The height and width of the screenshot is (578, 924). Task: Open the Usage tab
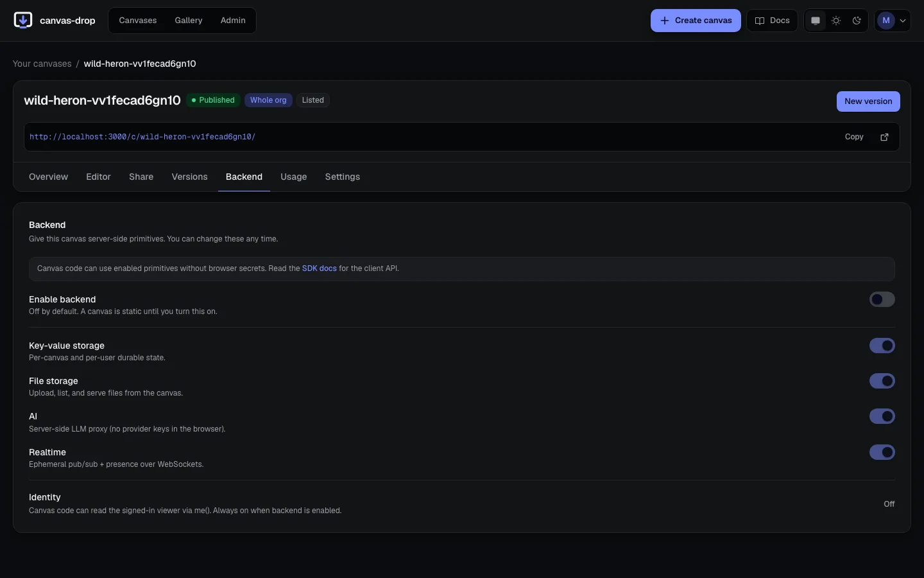pos(294,177)
